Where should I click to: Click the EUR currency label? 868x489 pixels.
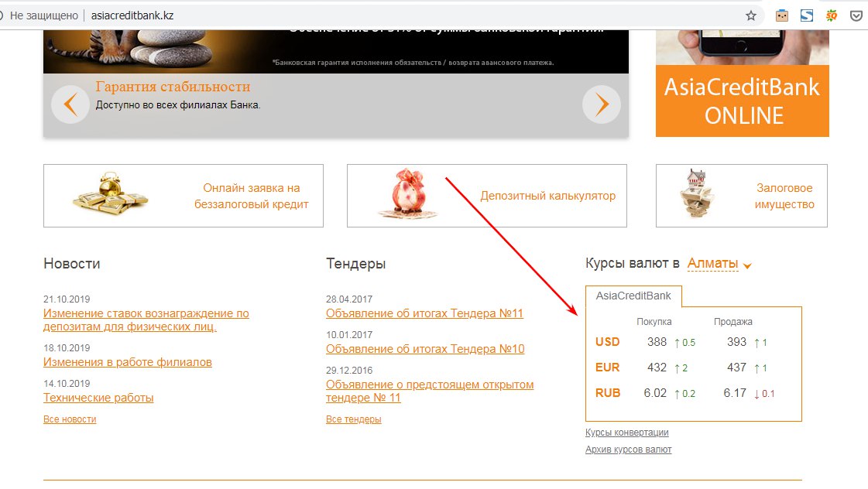point(607,368)
